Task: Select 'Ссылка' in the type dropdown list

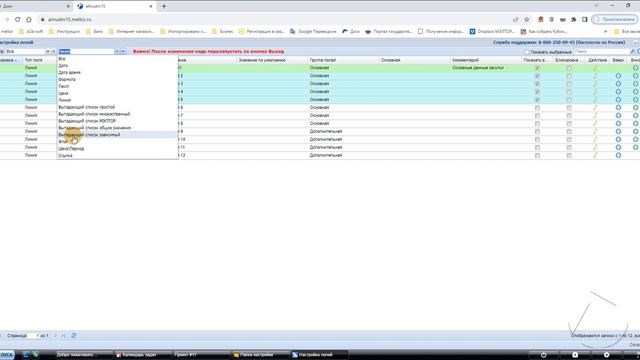Action: pos(117,156)
